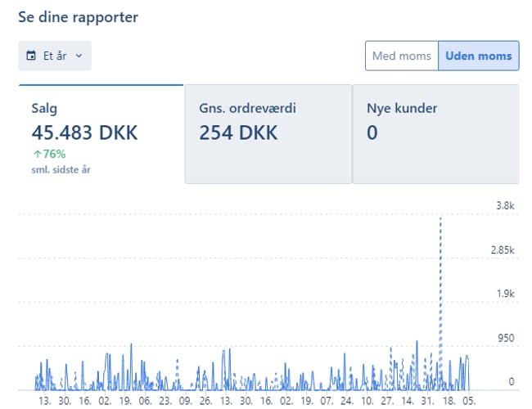The width and height of the screenshot is (532, 409).
Task: Click the 1.9k y-axis label
Action: [x=504, y=294]
